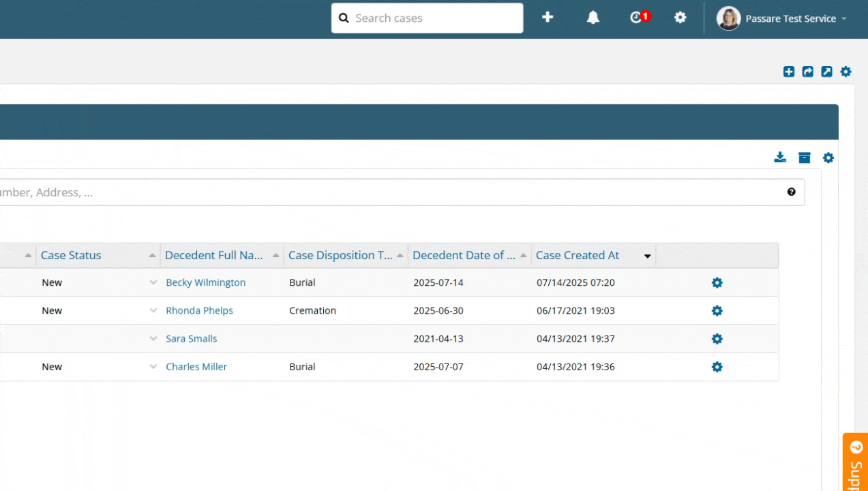Click the user profile avatar

(728, 18)
